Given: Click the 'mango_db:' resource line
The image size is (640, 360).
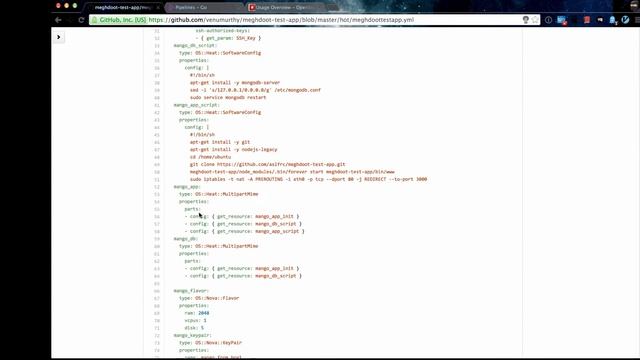Looking at the screenshot, I should pyautogui.click(x=186, y=239).
